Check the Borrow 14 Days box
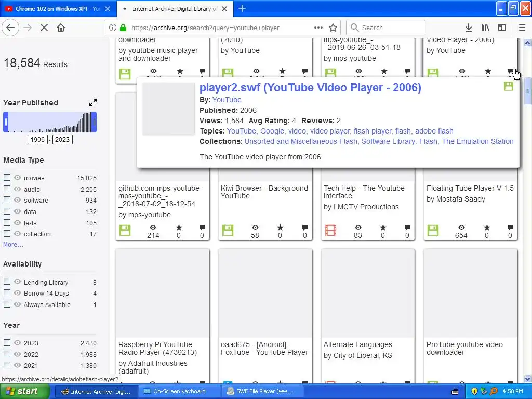 click(x=7, y=293)
